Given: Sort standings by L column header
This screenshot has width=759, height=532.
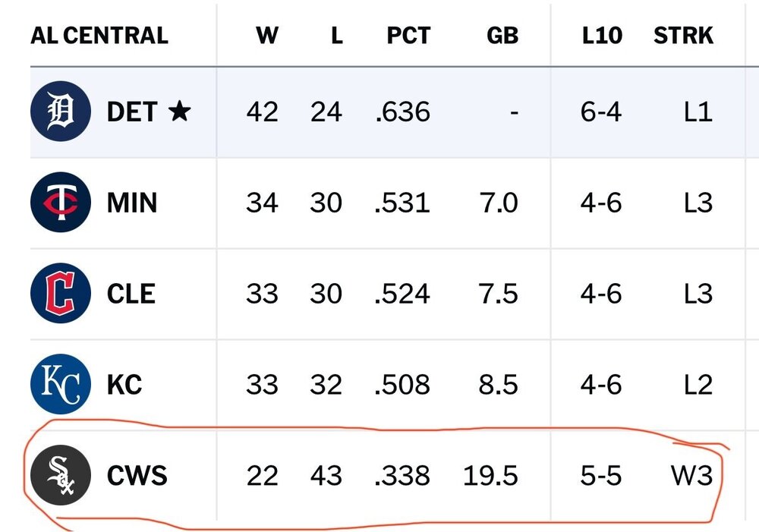Looking at the screenshot, I should coord(336,36).
